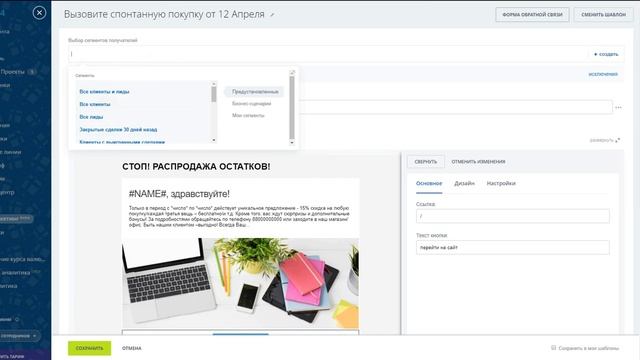Close the slider with the X icon
Viewport: 640px width, 360px height.
39,13
